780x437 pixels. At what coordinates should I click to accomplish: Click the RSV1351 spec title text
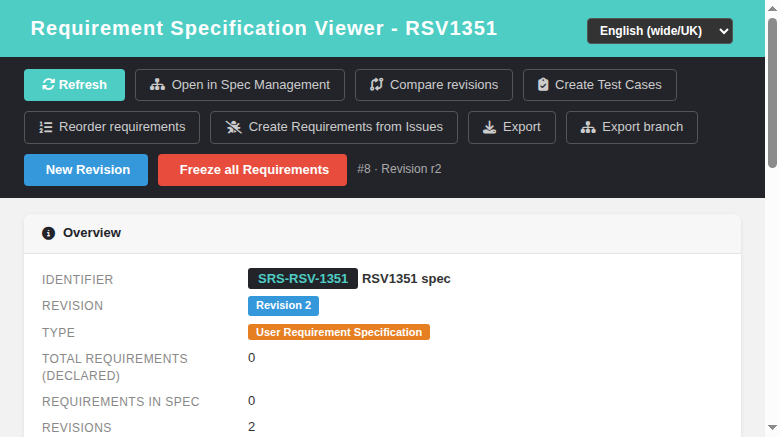click(x=406, y=279)
